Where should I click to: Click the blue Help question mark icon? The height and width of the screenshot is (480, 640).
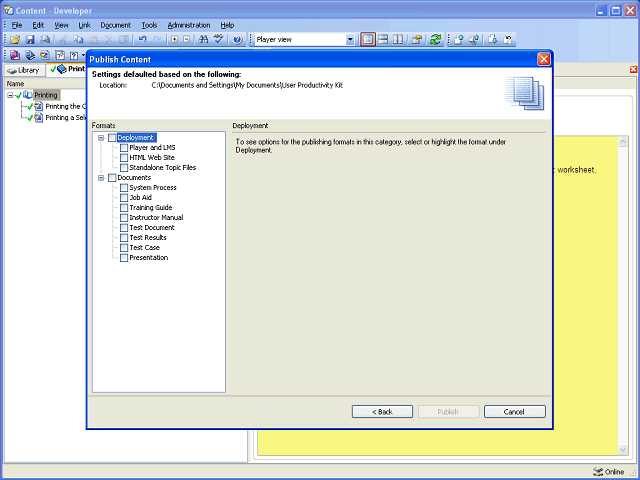(x=238, y=40)
